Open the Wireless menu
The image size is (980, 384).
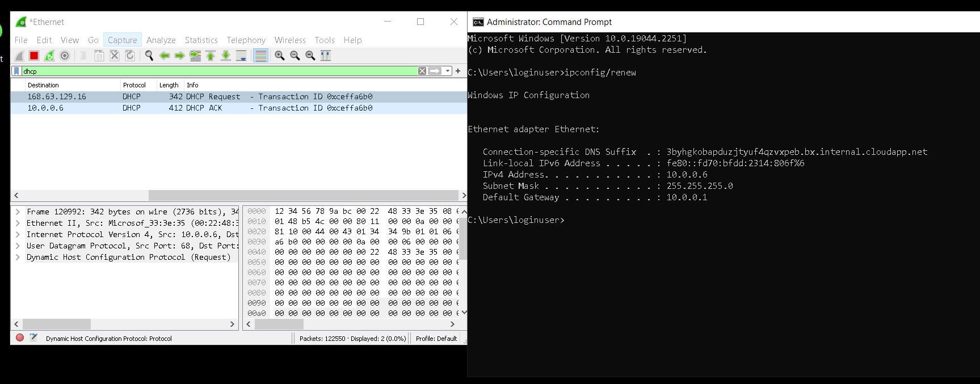tap(290, 40)
